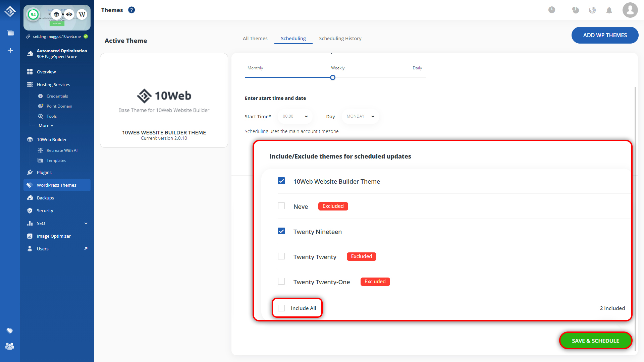
Task: Open Scheduling History tab
Action: 340,39
